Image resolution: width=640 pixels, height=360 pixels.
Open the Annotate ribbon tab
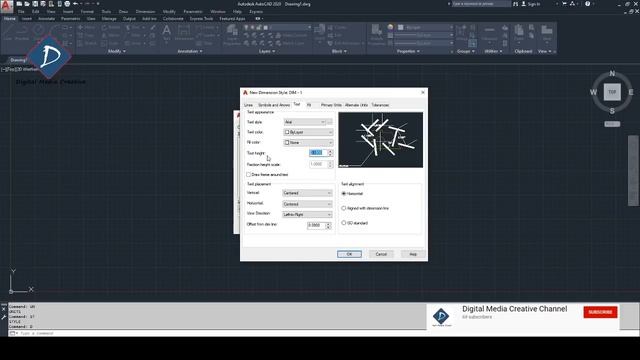pyautogui.click(x=47, y=19)
